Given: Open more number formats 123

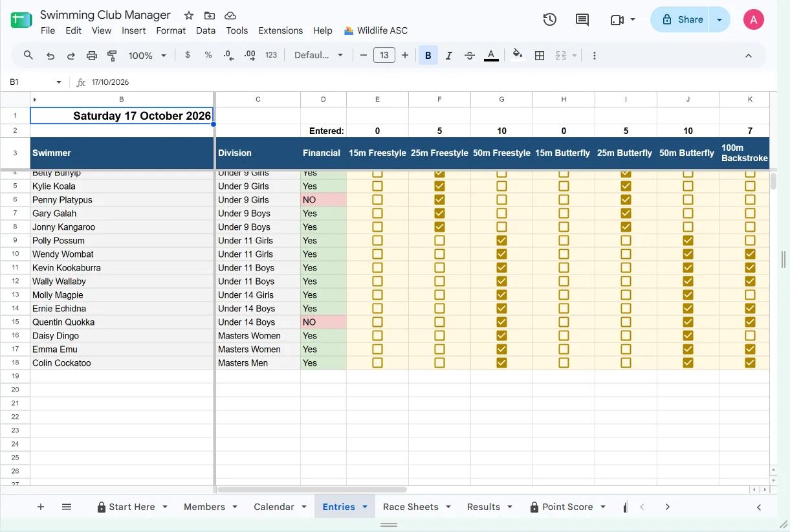Looking at the screenshot, I should coord(271,56).
